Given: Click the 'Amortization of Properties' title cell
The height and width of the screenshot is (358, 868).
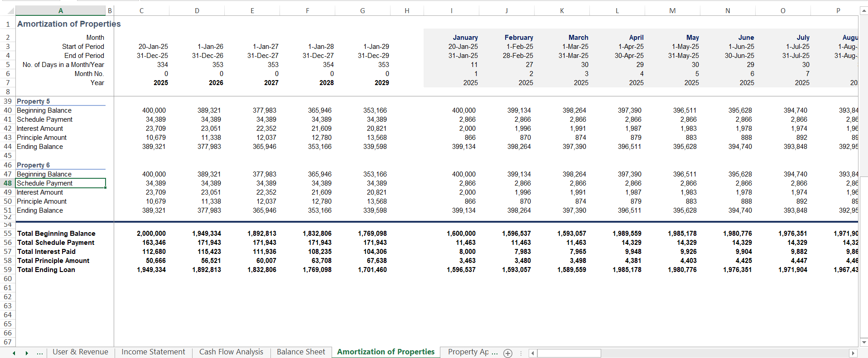Looking at the screenshot, I should click(x=69, y=24).
